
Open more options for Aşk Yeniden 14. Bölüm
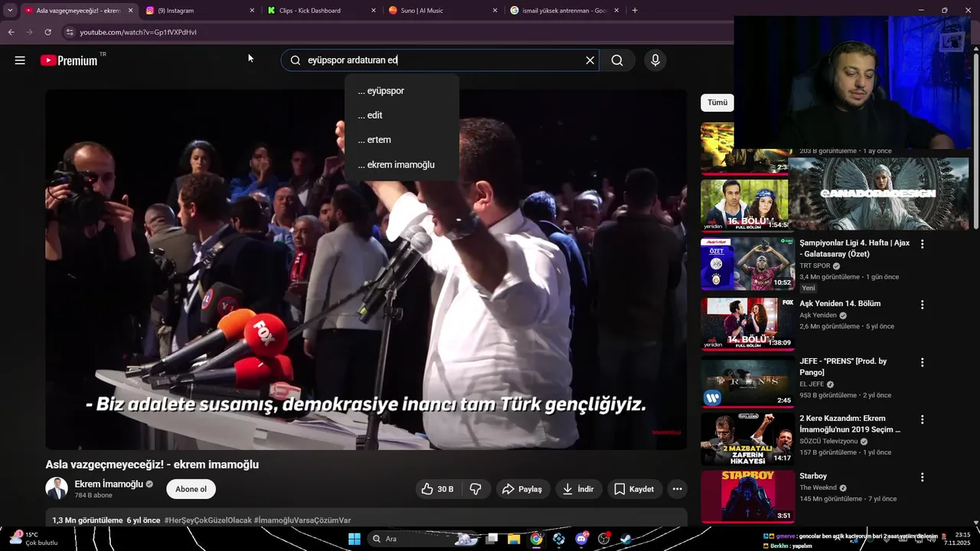pos(922,305)
